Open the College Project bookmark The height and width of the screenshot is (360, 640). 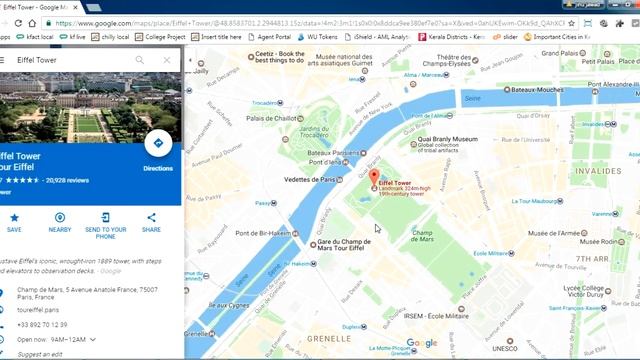tap(160, 37)
